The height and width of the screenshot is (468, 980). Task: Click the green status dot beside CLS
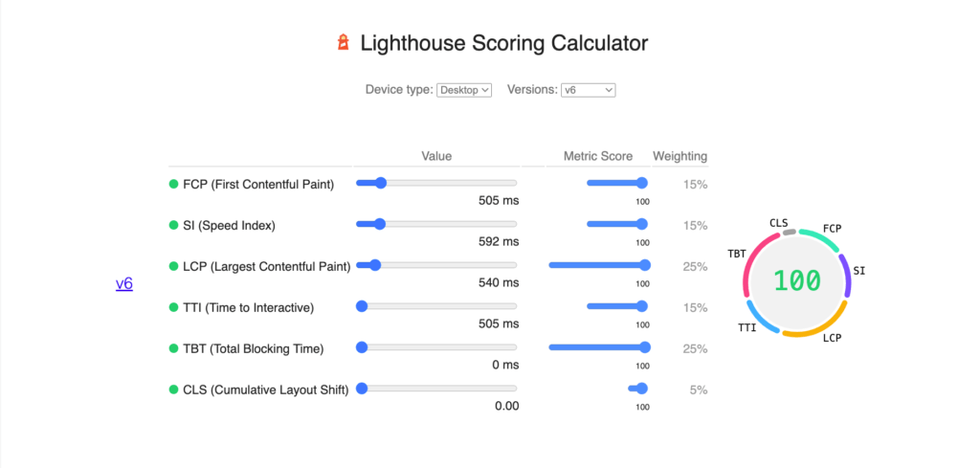[x=174, y=390]
